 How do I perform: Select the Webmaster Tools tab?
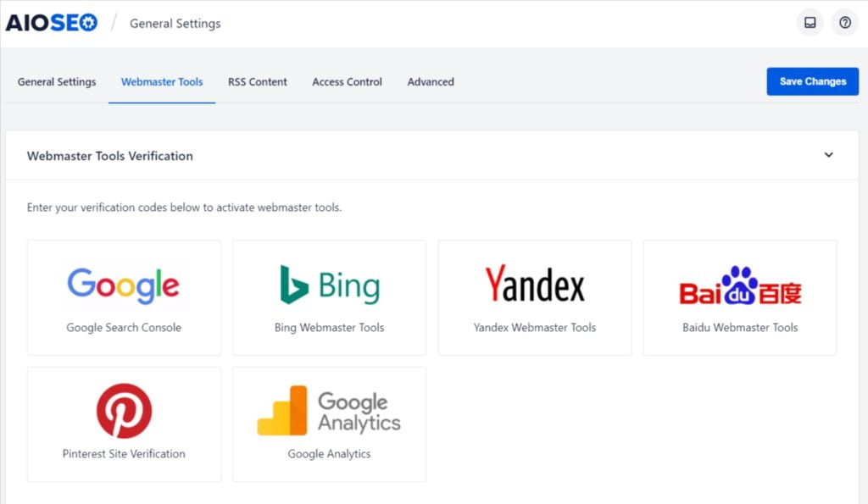(x=162, y=82)
